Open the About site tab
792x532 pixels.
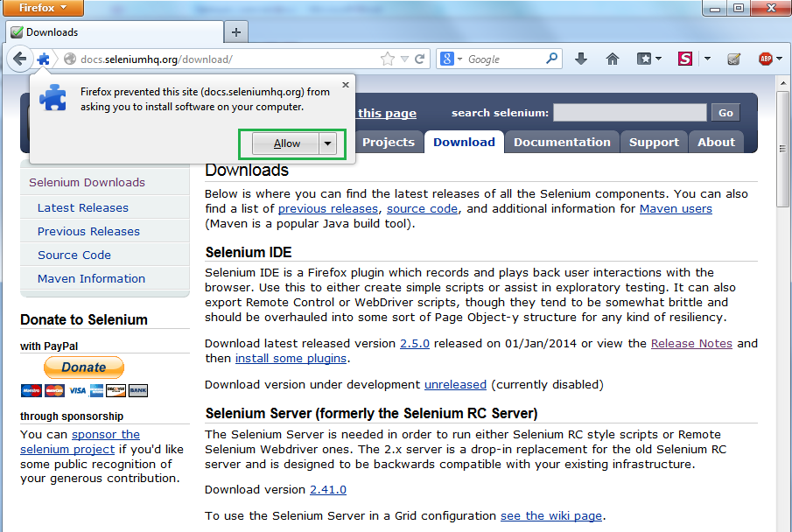(x=716, y=142)
